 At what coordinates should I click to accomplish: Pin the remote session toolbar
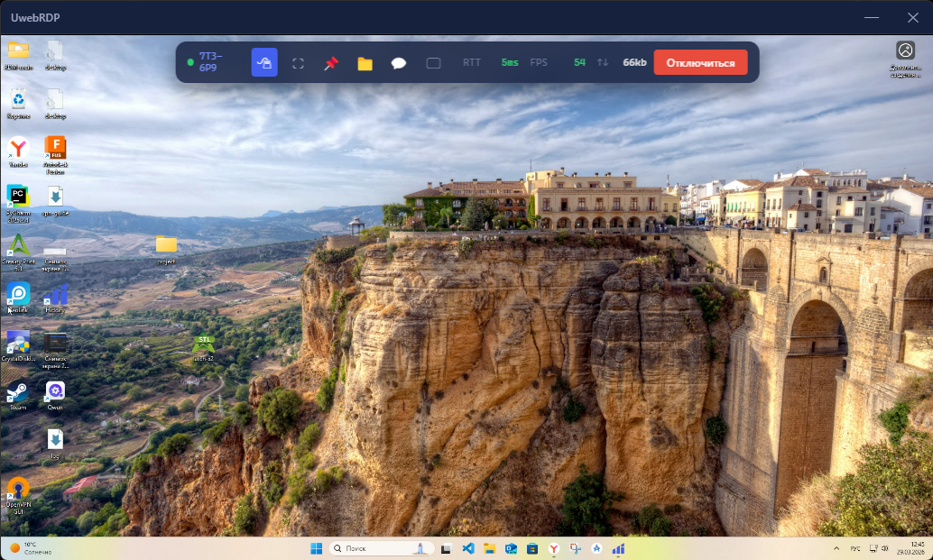(331, 61)
